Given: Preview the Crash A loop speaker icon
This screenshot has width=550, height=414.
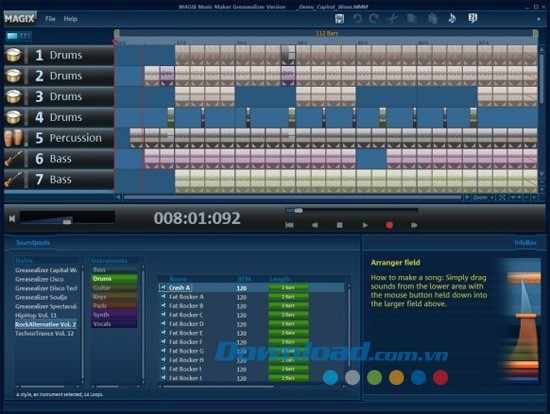Looking at the screenshot, I should coord(163,288).
